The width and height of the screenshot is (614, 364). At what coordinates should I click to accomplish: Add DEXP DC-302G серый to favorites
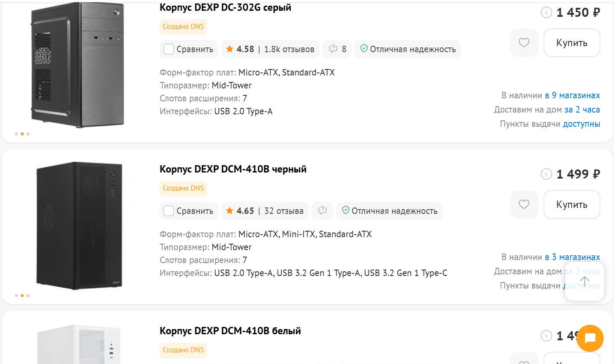click(x=524, y=43)
